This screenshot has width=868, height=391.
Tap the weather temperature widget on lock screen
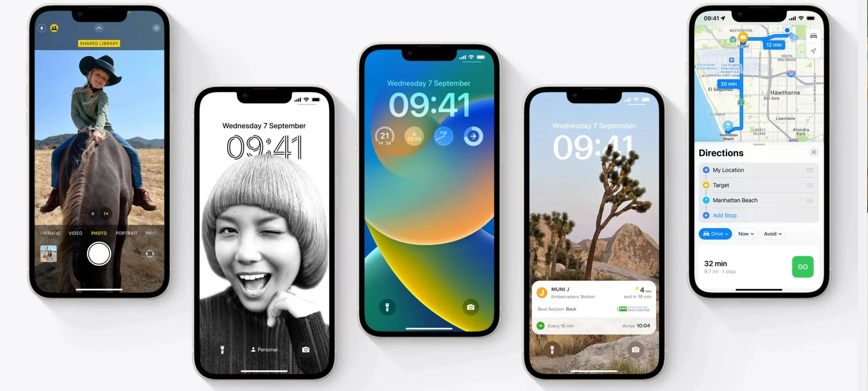click(383, 136)
